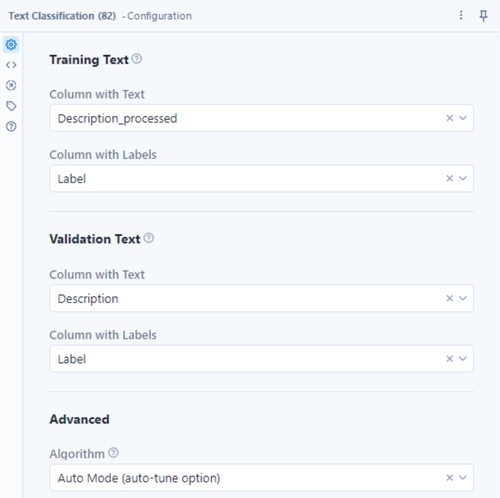Clear the Validation Label selection
The image size is (500, 498).
click(x=450, y=359)
